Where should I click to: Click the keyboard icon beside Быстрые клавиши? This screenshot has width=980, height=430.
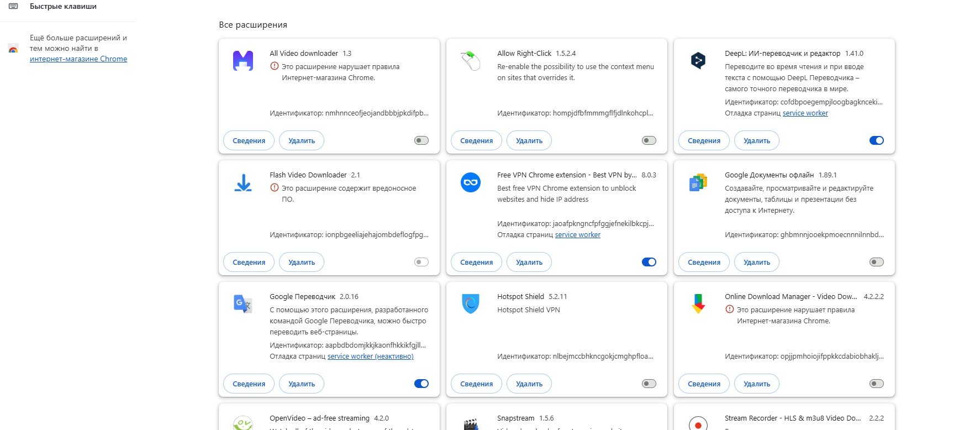point(13,6)
